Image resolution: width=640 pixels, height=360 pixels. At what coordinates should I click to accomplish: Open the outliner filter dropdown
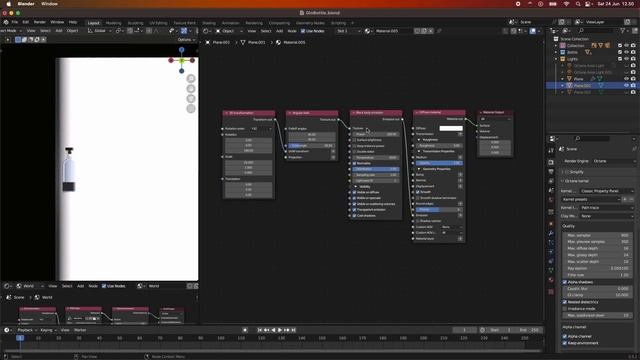(624, 31)
